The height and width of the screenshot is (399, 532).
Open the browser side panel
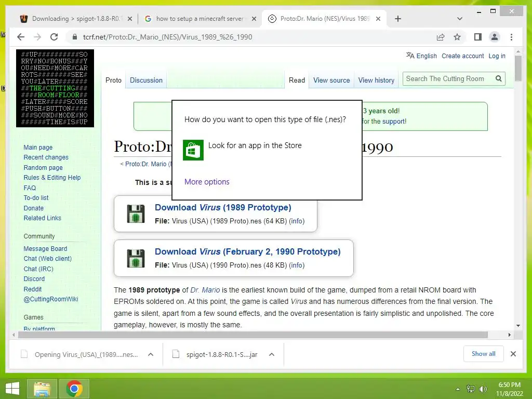click(478, 37)
